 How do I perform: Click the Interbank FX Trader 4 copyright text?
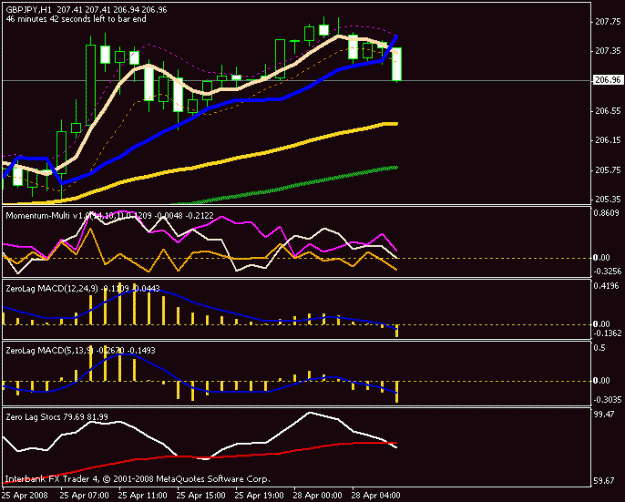138,479
